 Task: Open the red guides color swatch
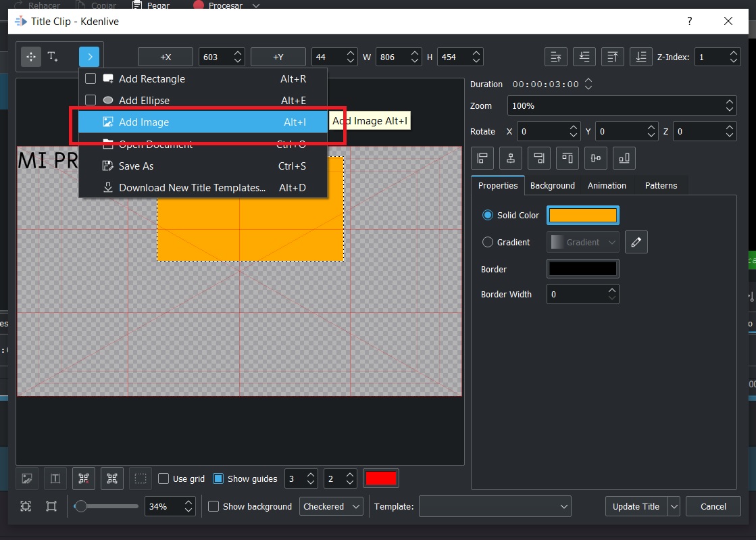point(381,478)
